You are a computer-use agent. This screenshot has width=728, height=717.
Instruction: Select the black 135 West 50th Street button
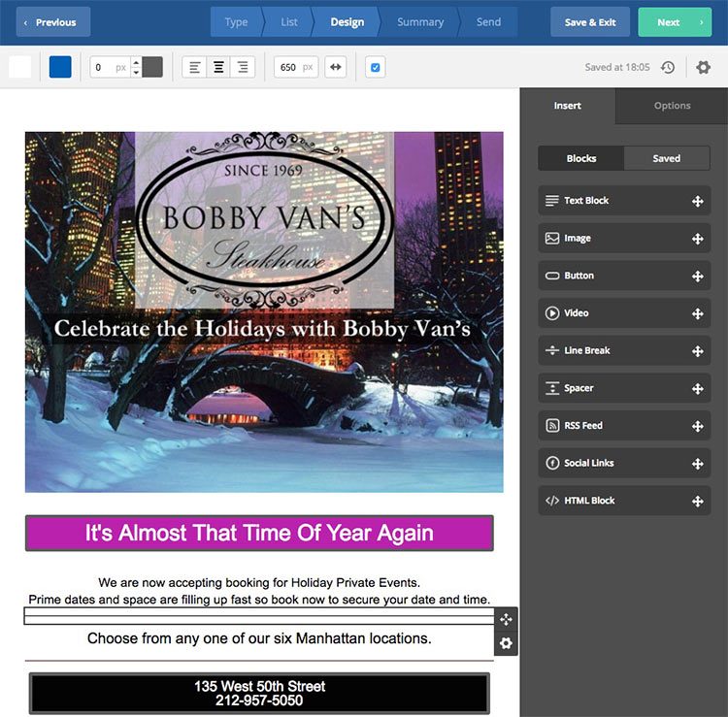(259, 693)
